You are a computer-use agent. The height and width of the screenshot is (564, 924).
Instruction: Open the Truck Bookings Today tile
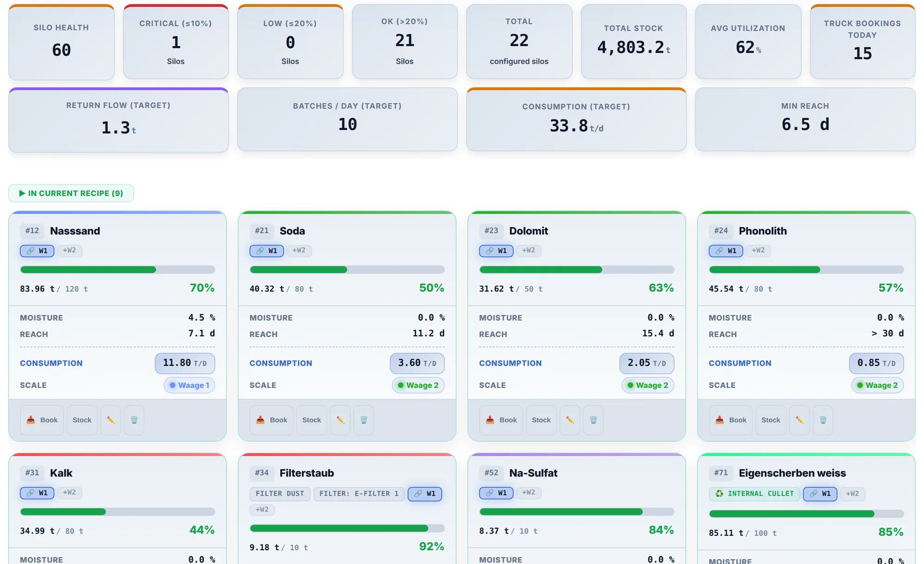[x=863, y=42]
